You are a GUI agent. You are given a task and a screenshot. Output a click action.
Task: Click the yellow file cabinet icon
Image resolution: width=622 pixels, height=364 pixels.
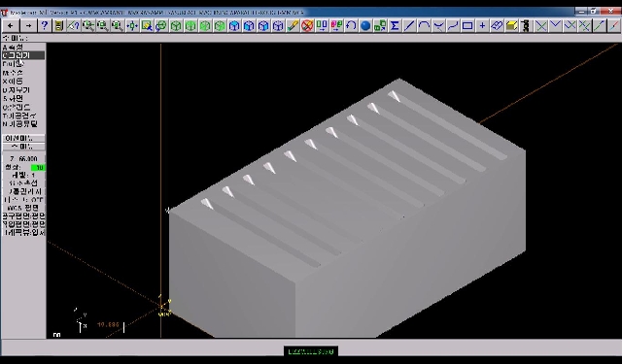coord(58,26)
